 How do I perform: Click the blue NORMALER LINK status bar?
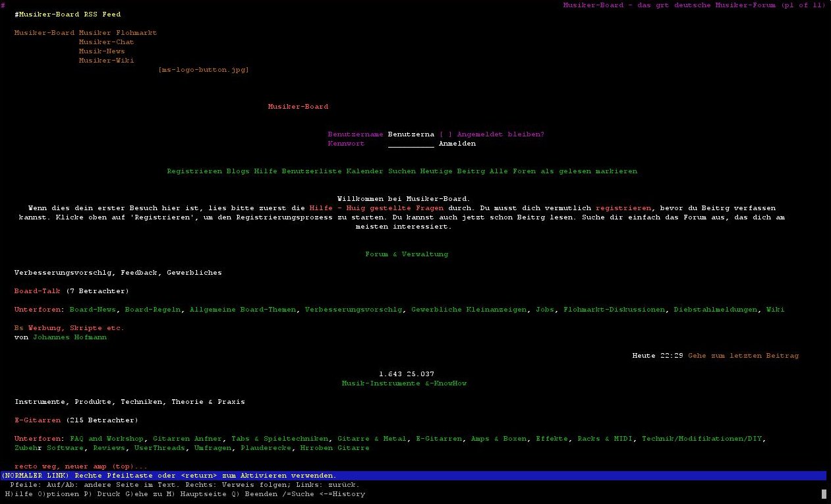pyautogui.click(x=413, y=476)
